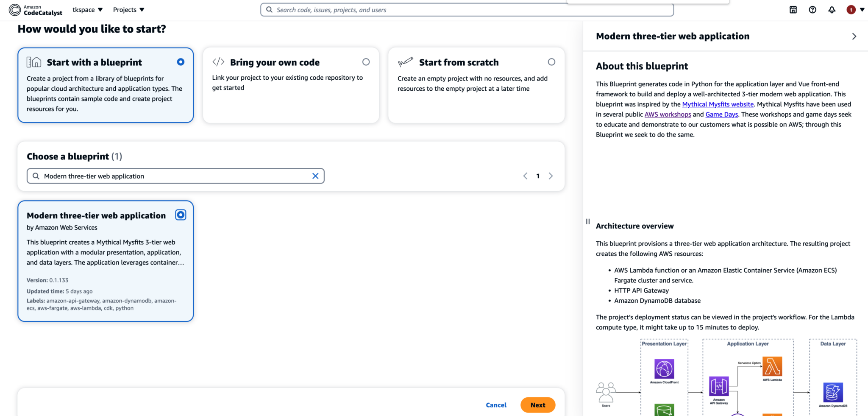Click the AWS Lambda diagram icon
The image size is (868, 416).
tap(772, 366)
